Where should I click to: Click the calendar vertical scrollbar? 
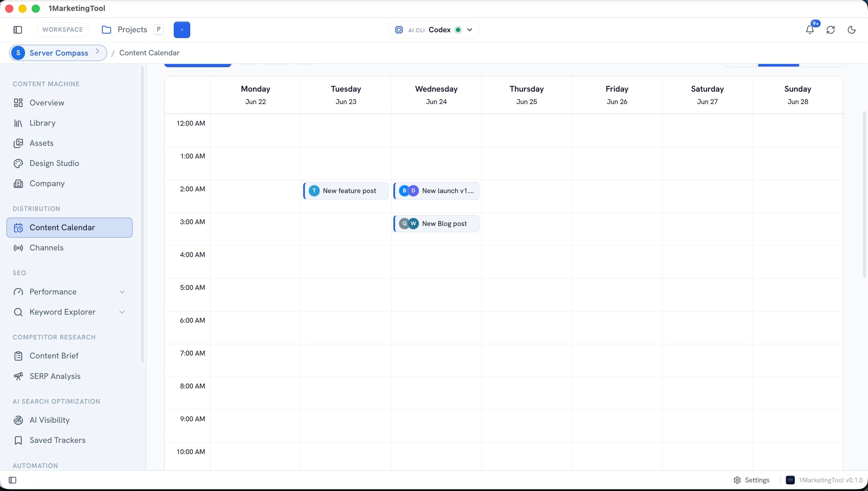point(864,194)
